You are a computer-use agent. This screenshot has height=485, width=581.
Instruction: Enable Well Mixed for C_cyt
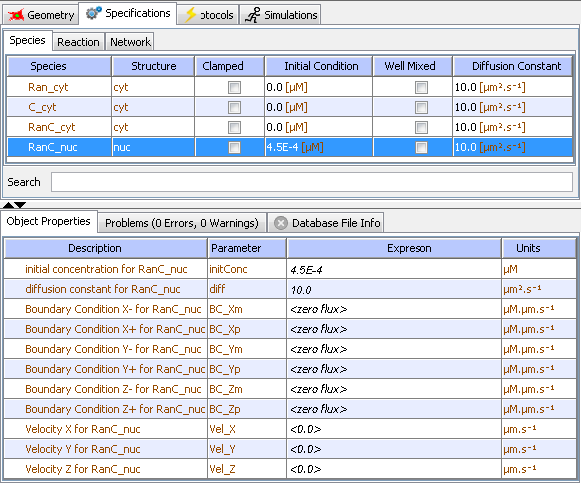[421, 107]
